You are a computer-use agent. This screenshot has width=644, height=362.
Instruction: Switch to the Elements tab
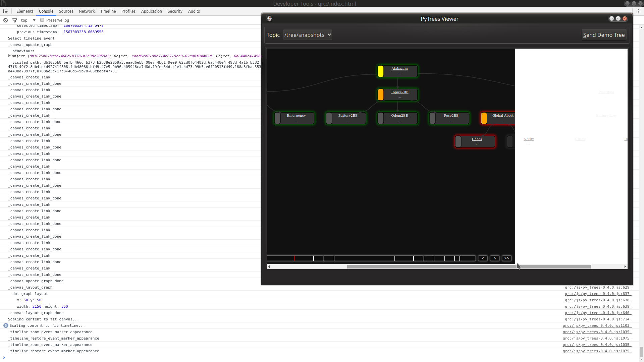click(25, 11)
